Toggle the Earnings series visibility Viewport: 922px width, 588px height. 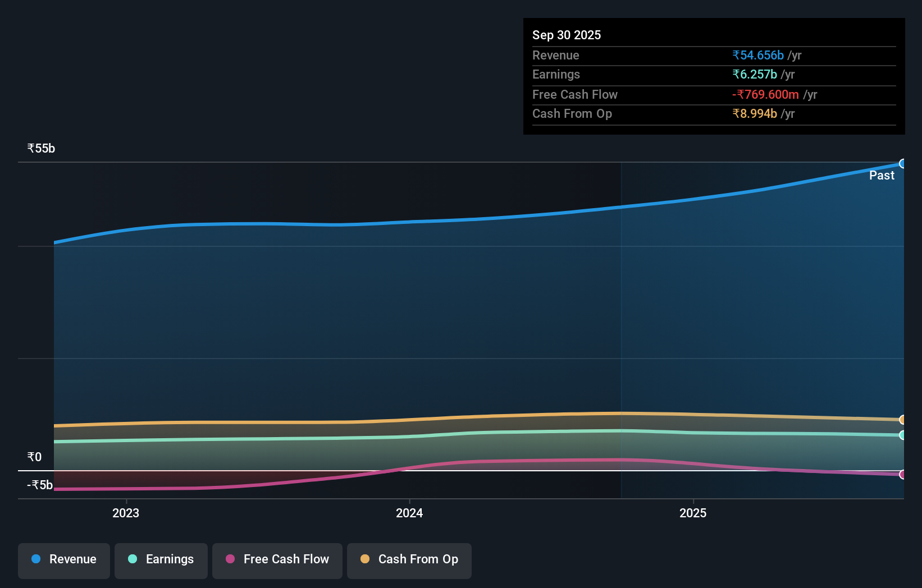pyautogui.click(x=161, y=560)
